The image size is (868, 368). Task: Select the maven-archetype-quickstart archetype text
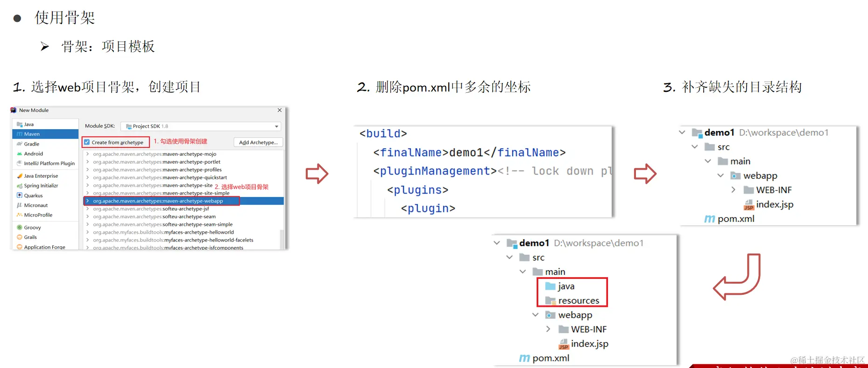click(x=195, y=178)
